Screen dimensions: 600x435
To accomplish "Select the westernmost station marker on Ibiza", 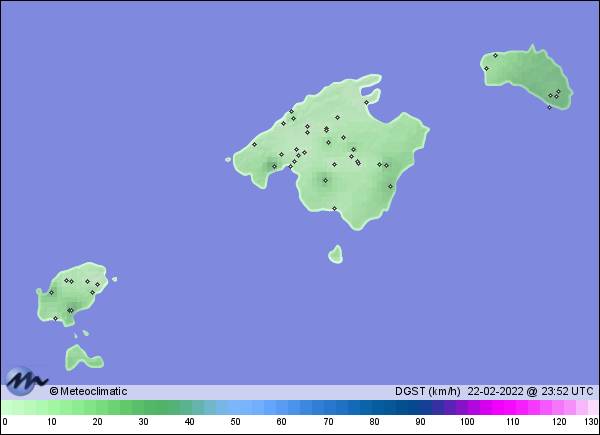I will tap(51, 293).
